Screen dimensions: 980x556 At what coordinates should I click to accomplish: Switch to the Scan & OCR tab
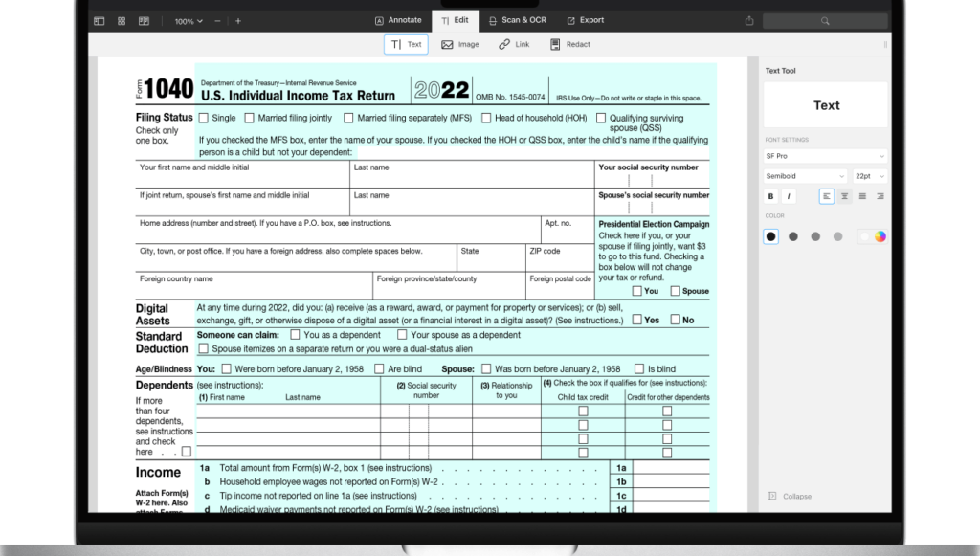point(518,20)
